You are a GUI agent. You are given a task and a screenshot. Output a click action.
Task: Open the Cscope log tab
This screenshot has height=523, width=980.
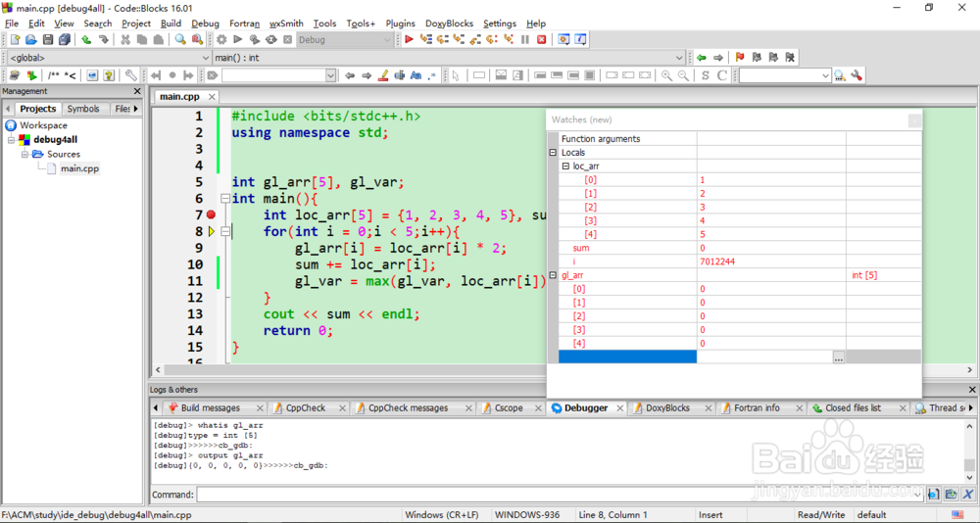point(509,408)
